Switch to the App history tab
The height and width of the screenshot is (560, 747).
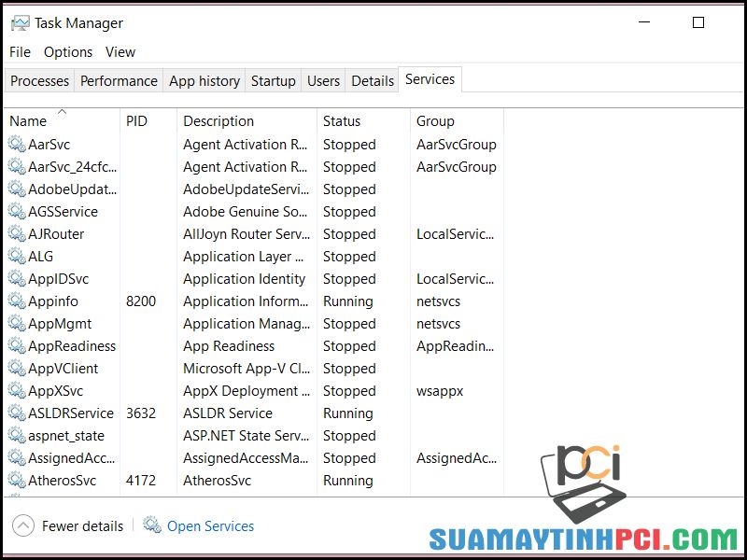[204, 81]
